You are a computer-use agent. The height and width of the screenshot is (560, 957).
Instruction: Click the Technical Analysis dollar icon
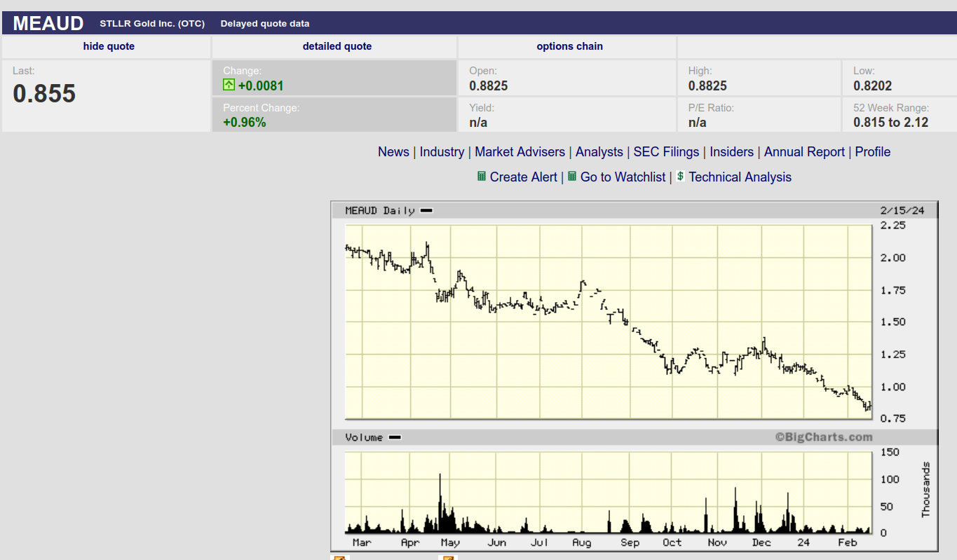pos(680,177)
